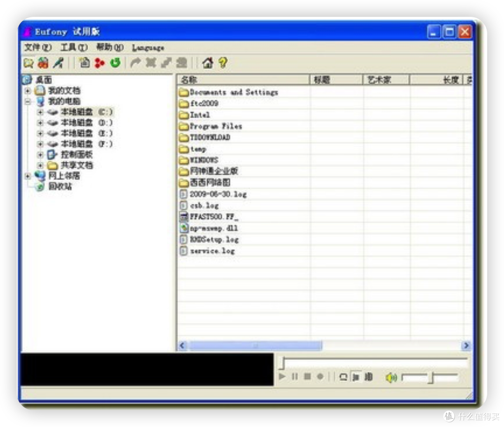The image size is (504, 427).
Task: Open the Language menu
Action: (x=148, y=48)
